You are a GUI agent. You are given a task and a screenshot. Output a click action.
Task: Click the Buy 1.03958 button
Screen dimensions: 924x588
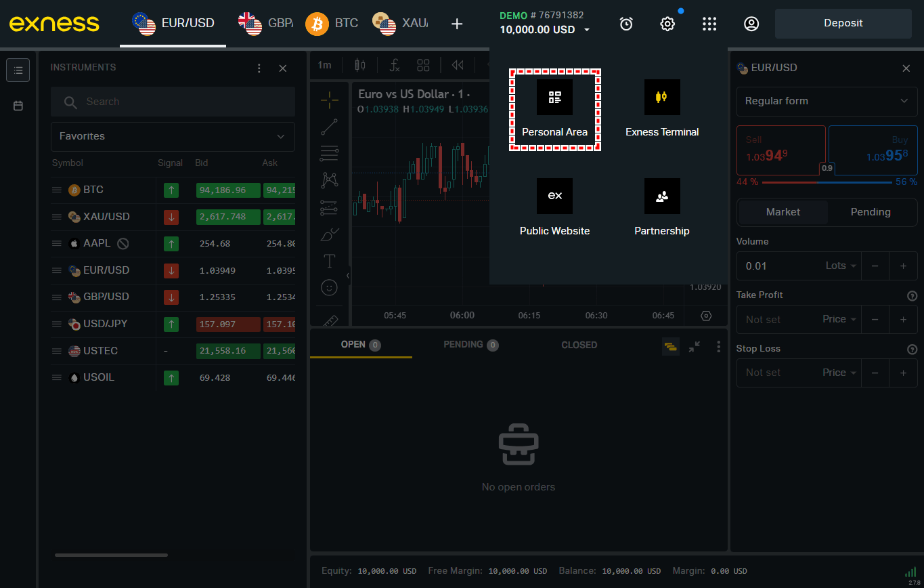873,151
